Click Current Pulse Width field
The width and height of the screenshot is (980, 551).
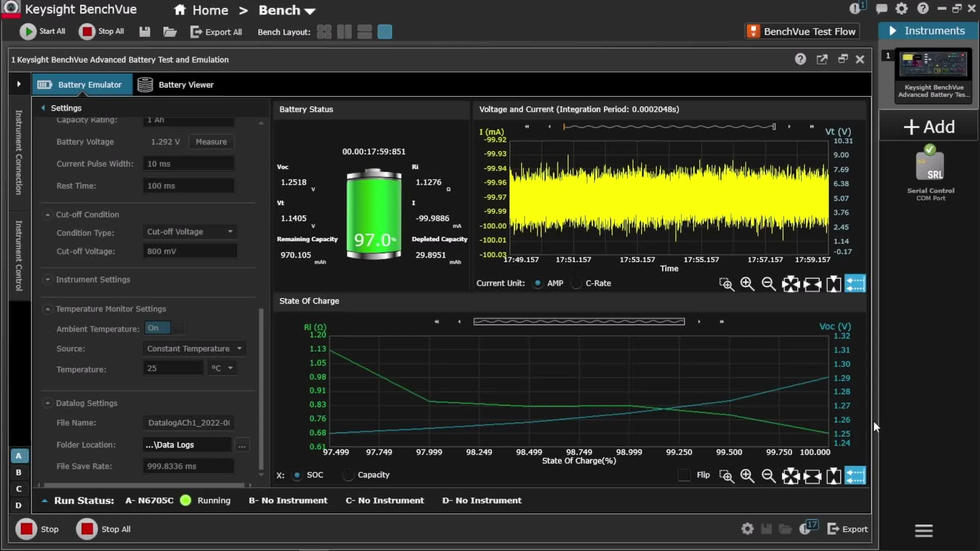[188, 164]
